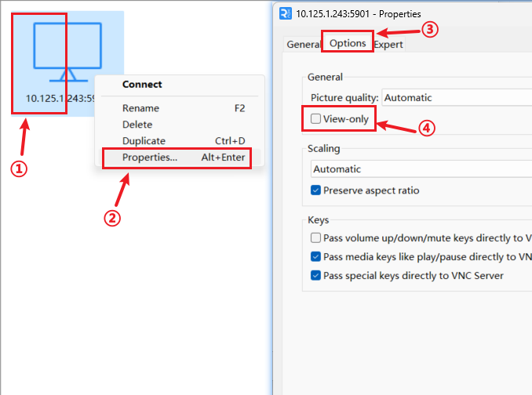Viewport: 532px width, 395px height.
Task: Click the Keys group heading
Action: point(319,220)
